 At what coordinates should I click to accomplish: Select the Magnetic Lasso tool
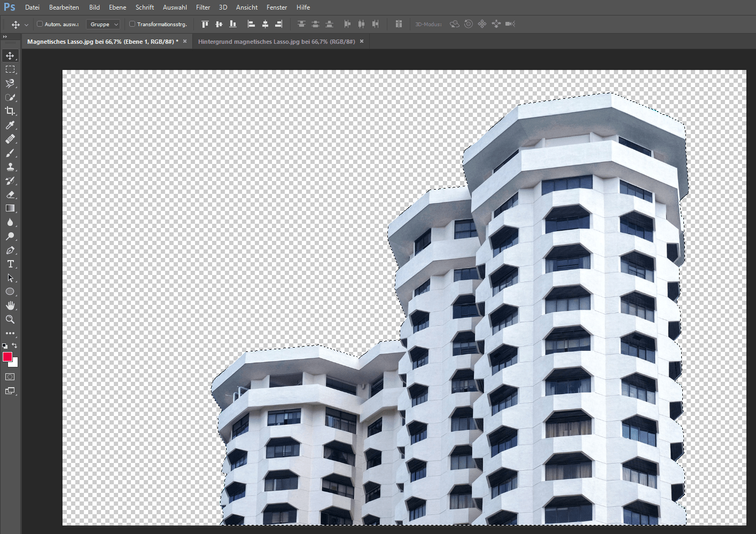(x=10, y=83)
